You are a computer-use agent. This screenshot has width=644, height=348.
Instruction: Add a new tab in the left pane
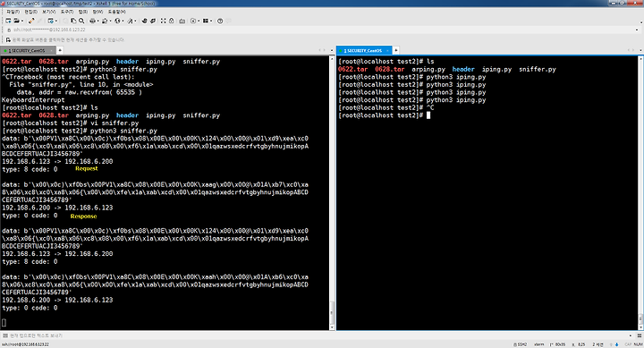60,50
